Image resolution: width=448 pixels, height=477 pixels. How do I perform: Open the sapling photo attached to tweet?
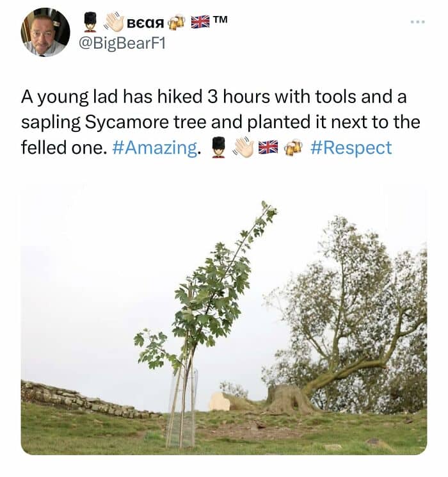click(x=224, y=320)
